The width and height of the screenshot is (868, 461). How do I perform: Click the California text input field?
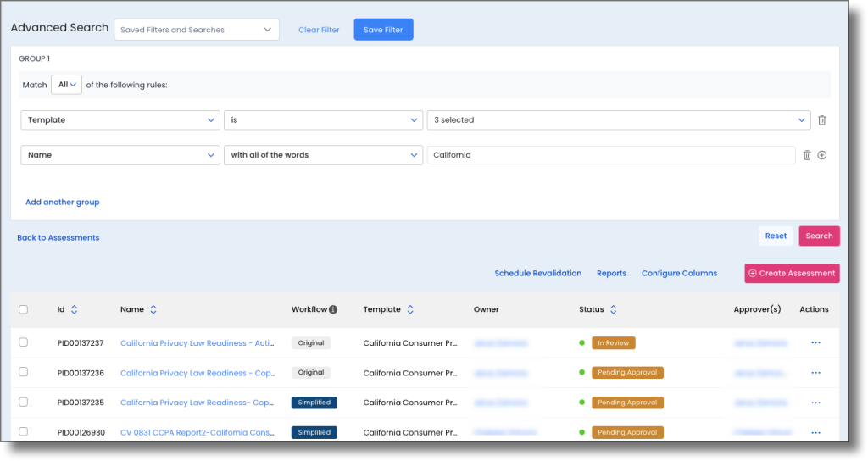611,155
